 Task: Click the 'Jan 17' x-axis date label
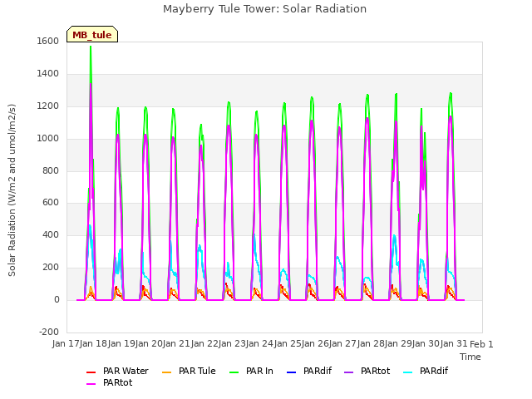point(65,343)
